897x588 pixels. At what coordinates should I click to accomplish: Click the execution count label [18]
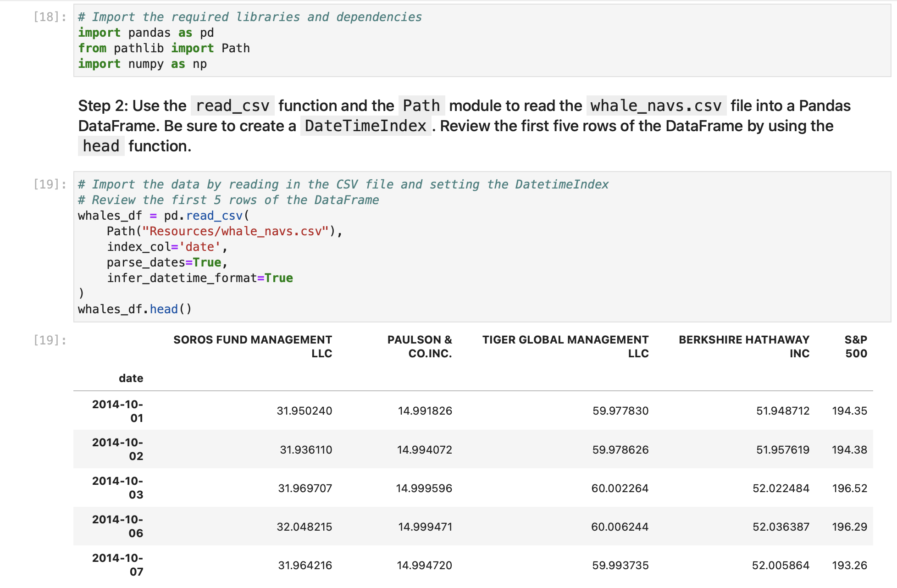[46, 17]
